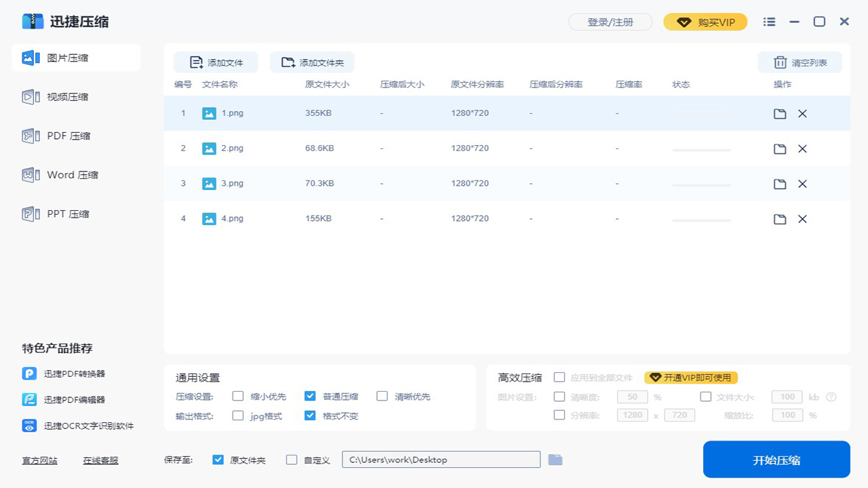
Task: Add a folder via 添加文件夹
Action: [x=313, y=62]
